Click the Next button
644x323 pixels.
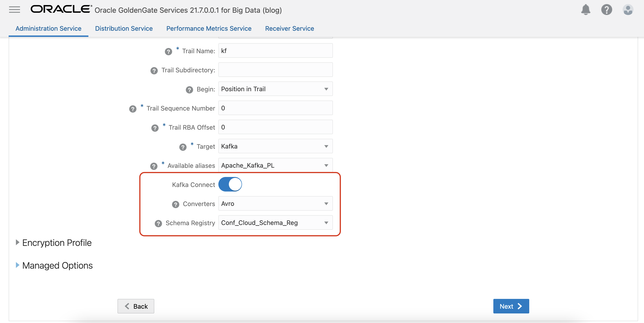511,306
